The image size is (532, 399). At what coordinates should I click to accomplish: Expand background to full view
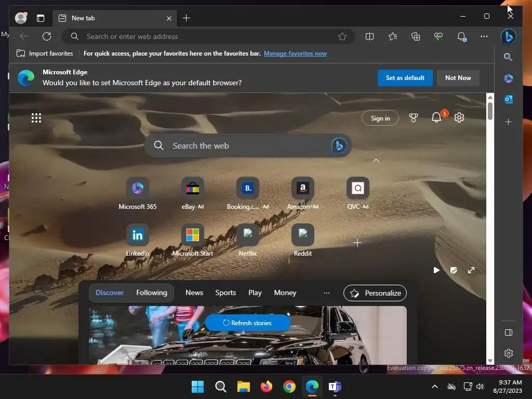coord(471,270)
